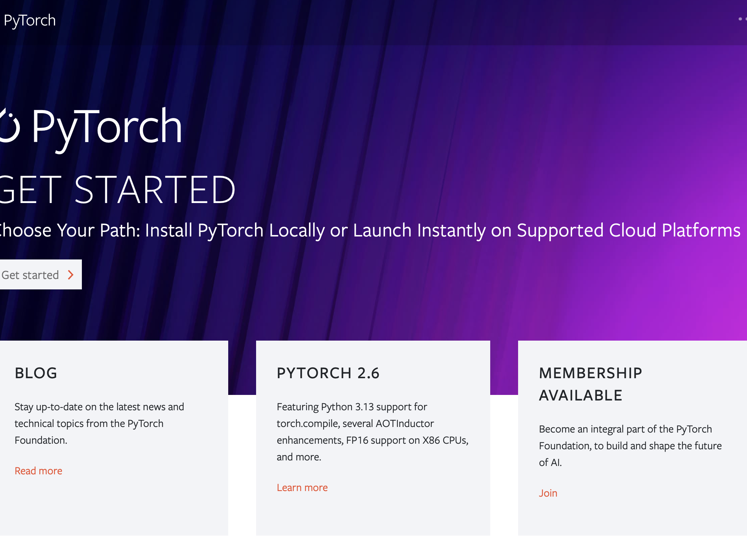Viewport: 747px width, 560px height.
Task: Open the three-dot menu in the header
Action: click(x=742, y=19)
